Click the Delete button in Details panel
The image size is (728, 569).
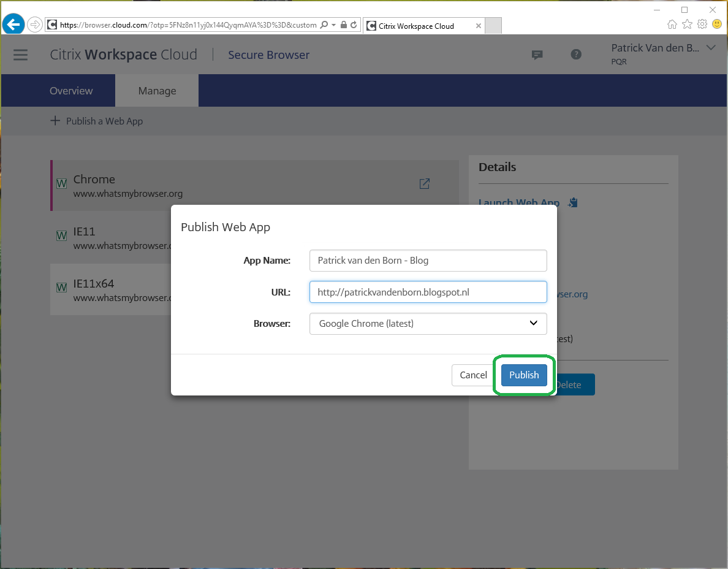tap(575, 384)
